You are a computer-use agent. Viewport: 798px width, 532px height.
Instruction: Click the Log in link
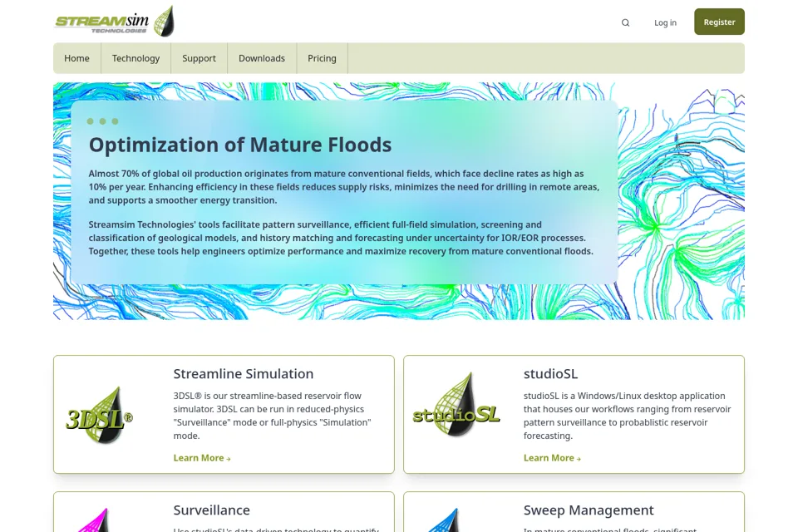click(x=665, y=22)
